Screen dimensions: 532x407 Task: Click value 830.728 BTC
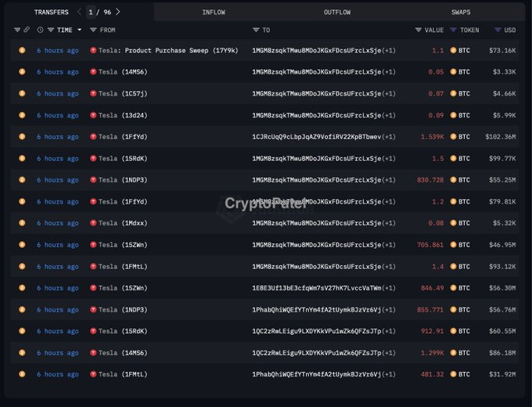pyautogui.click(x=430, y=180)
